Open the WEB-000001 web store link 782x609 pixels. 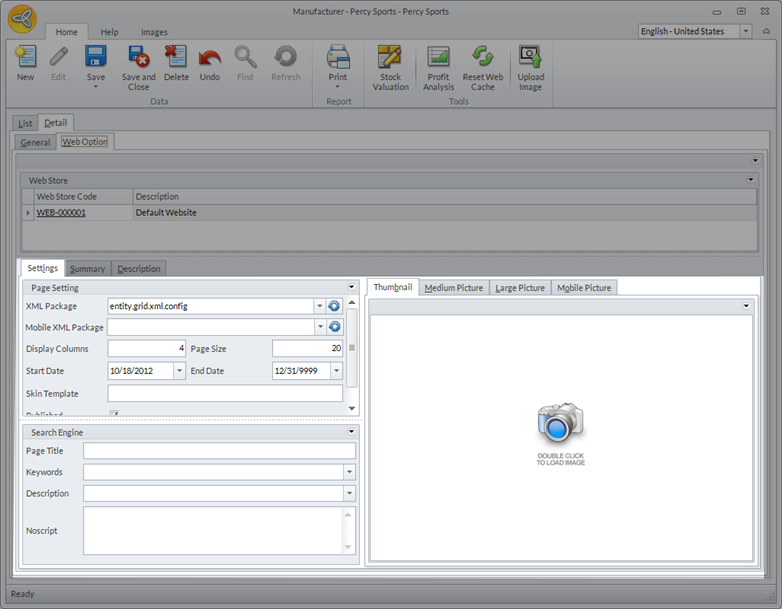pos(61,213)
